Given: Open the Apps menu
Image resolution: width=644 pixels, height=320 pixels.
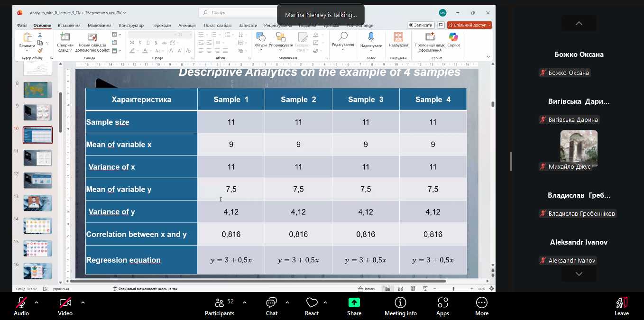Looking at the screenshot, I should click(x=442, y=306).
